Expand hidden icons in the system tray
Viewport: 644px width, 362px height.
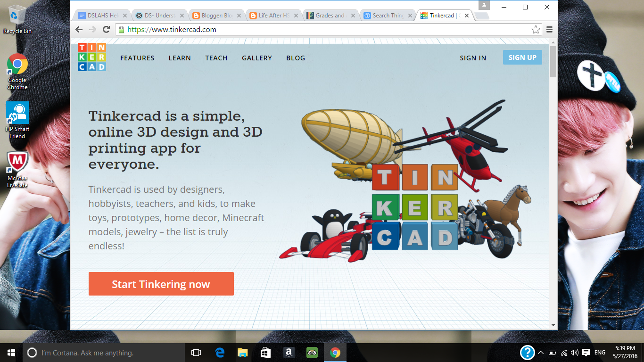click(541, 352)
